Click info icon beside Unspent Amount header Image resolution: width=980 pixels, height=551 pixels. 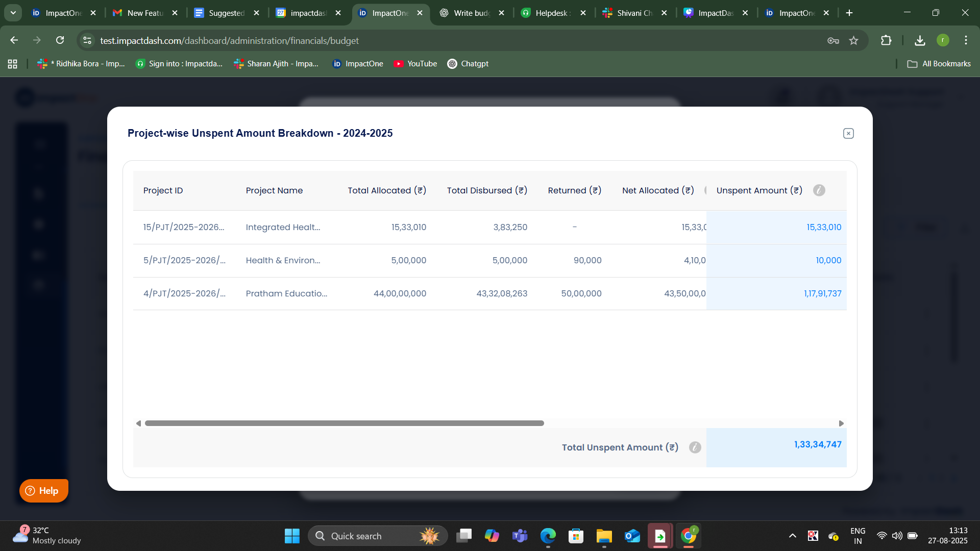819,190
